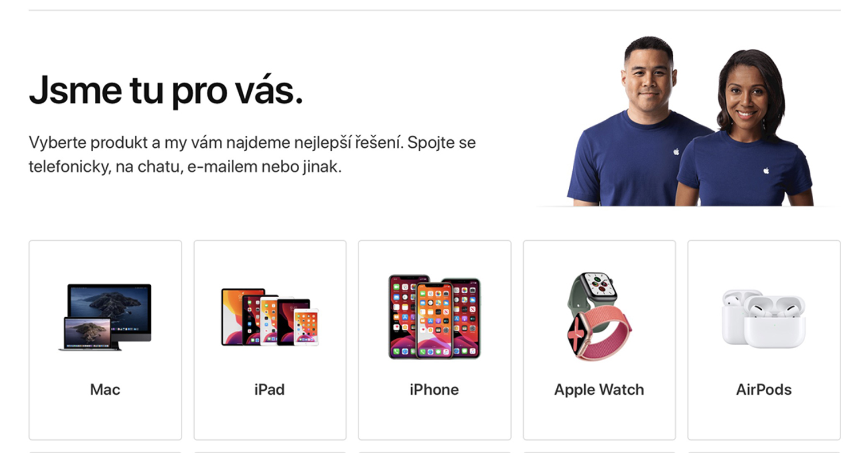Click the AirPods Pro front charging case
The height and width of the screenshot is (453, 868).
point(774,322)
